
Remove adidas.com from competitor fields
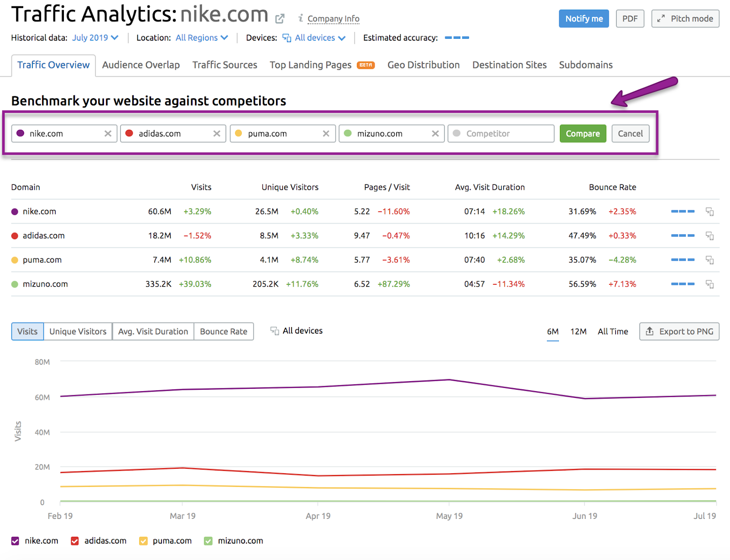pos(217,134)
